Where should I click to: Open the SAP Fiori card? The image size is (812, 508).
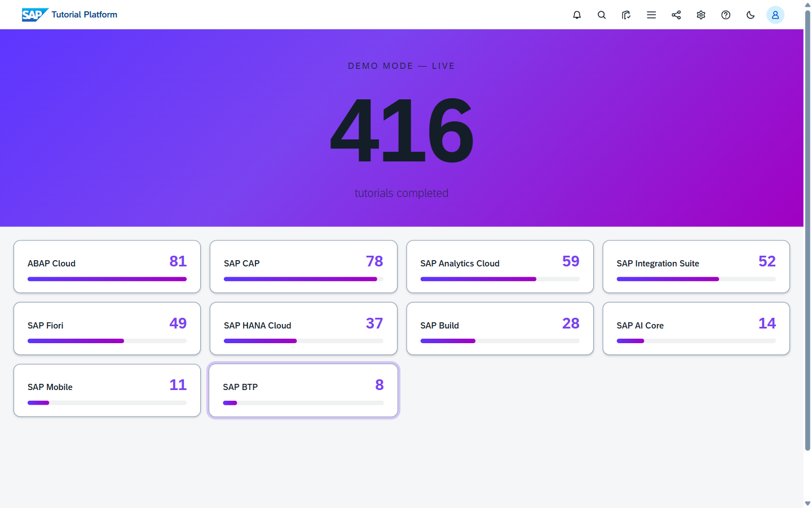pyautogui.click(x=107, y=329)
